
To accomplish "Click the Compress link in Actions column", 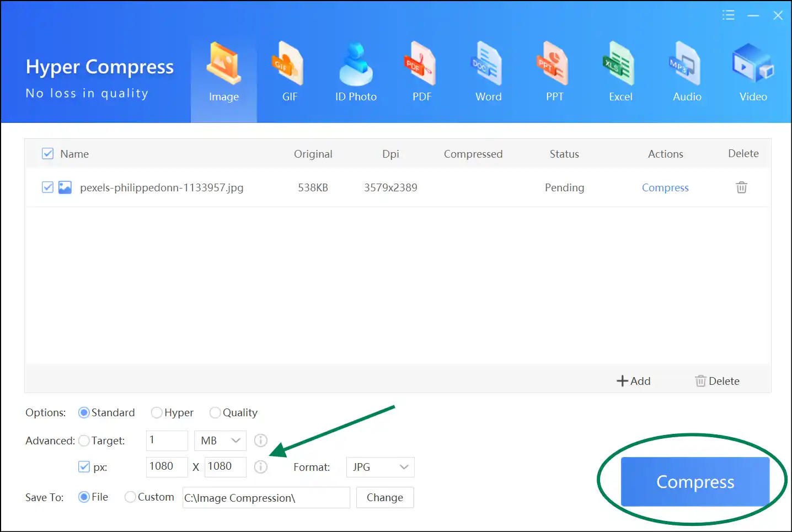I will tap(665, 187).
